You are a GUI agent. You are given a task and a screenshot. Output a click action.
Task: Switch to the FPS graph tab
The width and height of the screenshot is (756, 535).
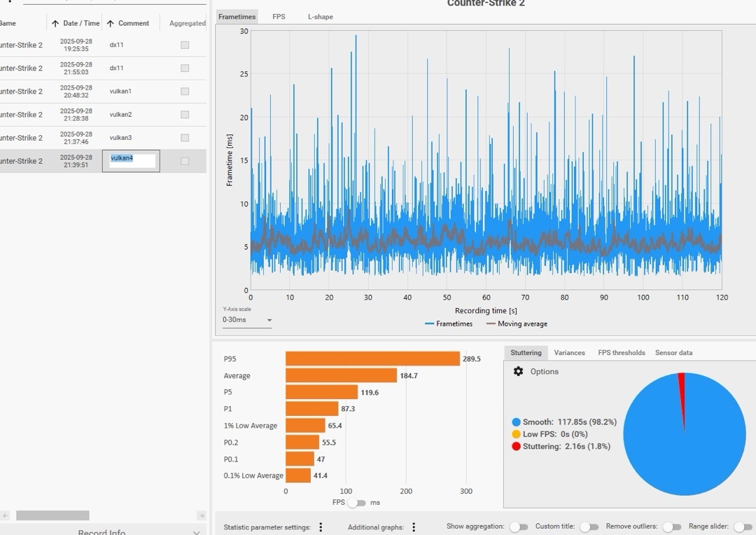(279, 16)
